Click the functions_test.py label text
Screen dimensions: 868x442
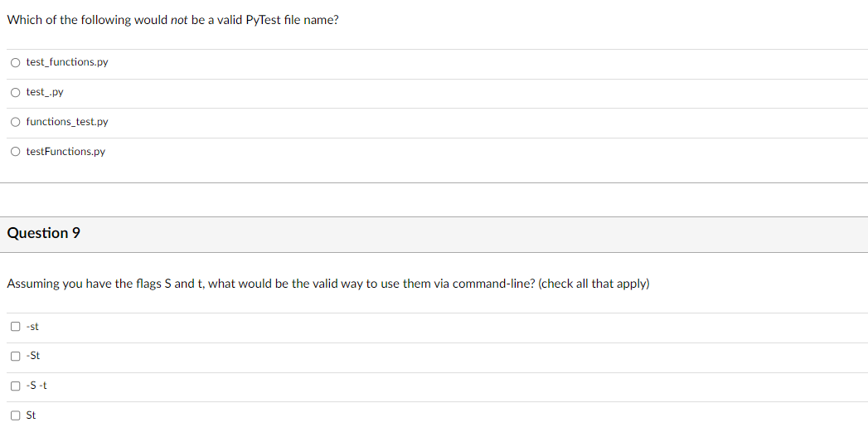67,121
